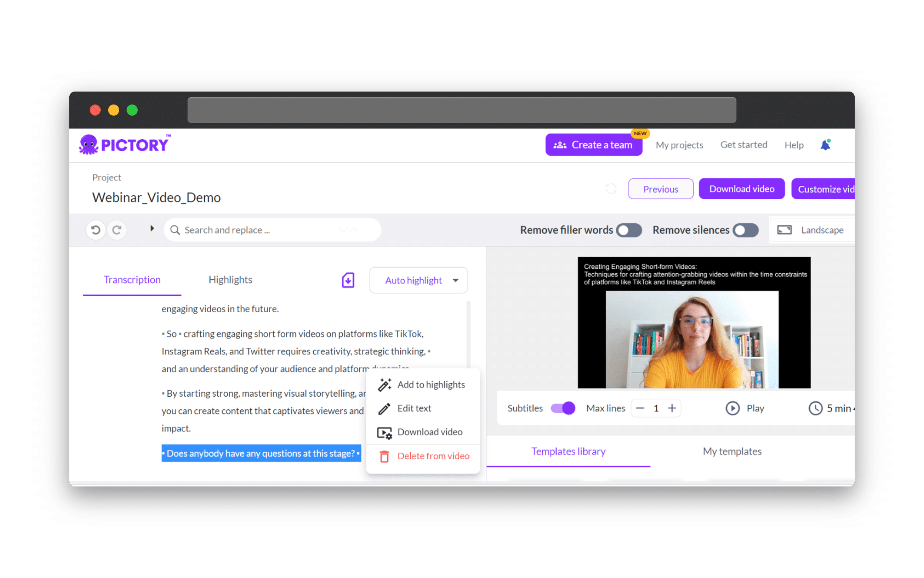Click the download transcript icon
Screen dimensions: 924x578
(347, 280)
